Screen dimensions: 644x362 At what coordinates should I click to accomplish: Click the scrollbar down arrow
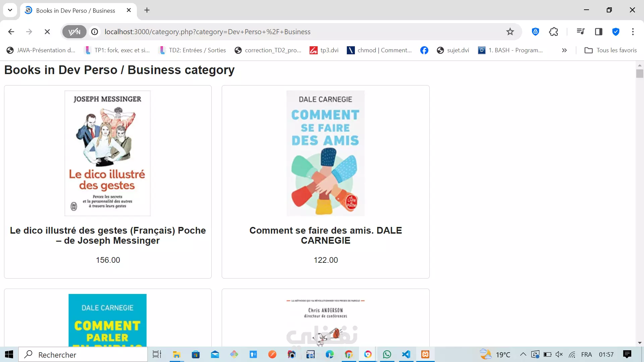click(640, 343)
